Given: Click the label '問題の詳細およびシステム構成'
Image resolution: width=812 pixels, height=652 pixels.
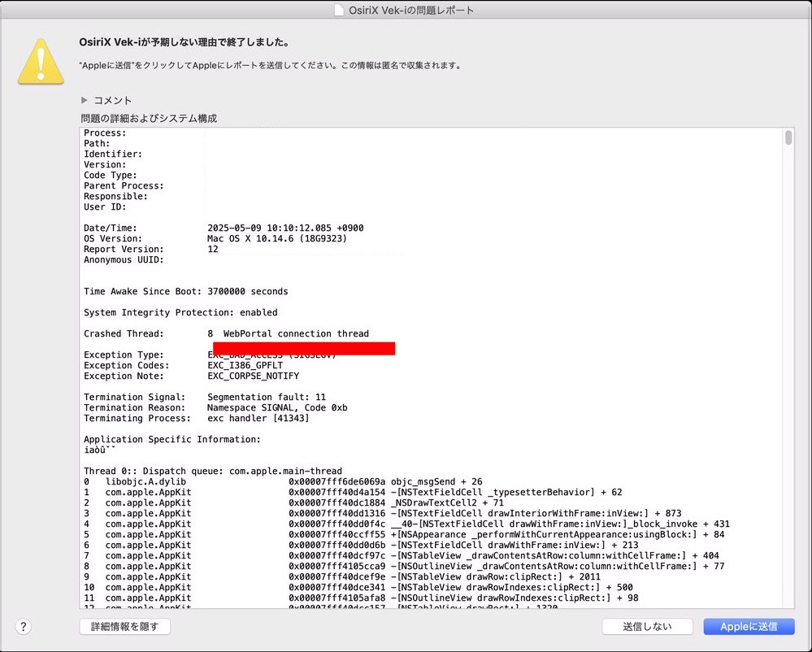Looking at the screenshot, I should (149, 119).
